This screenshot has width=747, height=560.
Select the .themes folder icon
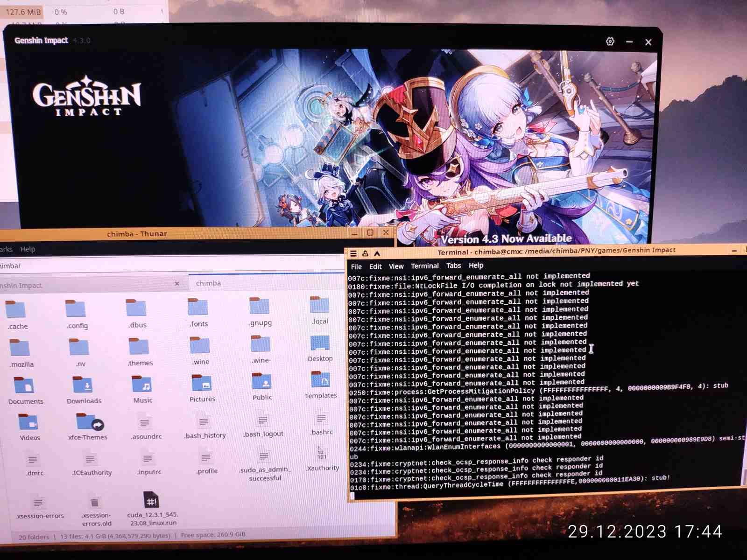pos(139,346)
